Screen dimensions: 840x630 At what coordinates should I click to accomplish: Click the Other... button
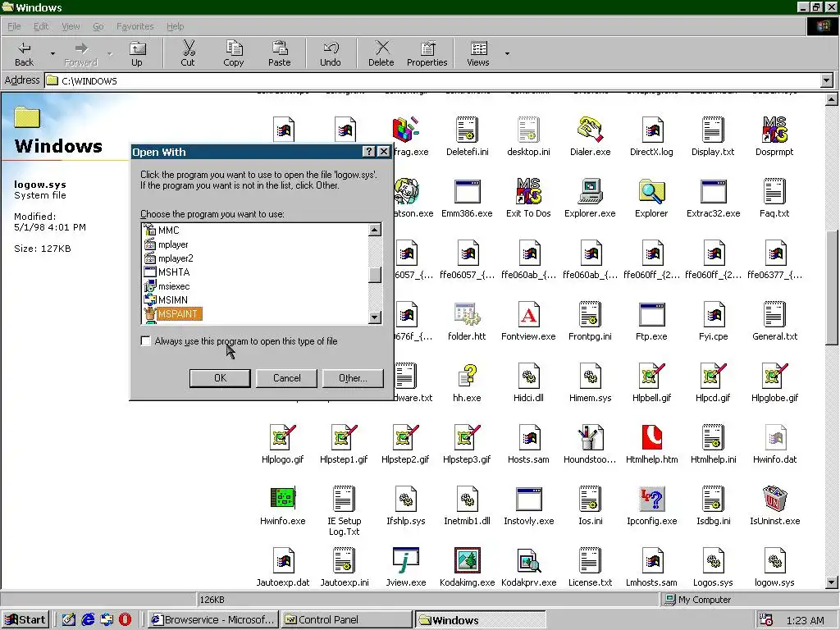point(353,377)
